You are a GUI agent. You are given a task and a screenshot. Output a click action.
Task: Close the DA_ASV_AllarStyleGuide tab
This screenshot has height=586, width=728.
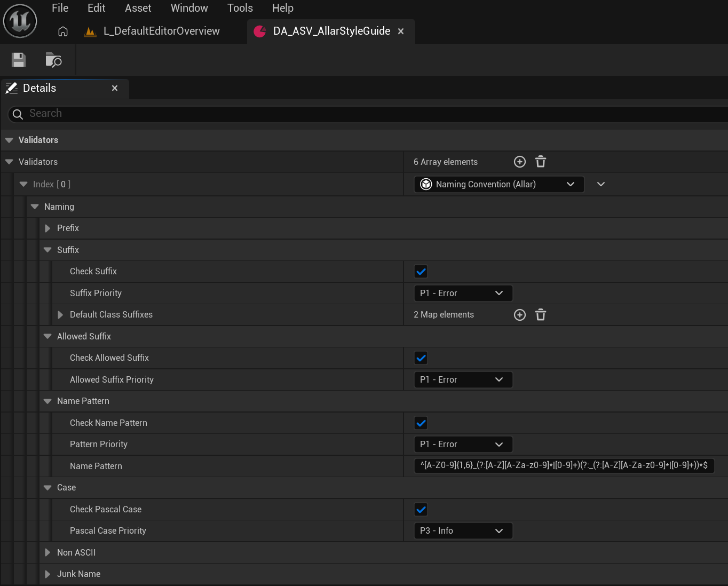pyautogui.click(x=401, y=31)
